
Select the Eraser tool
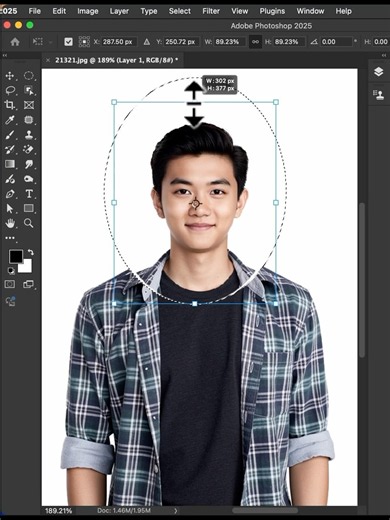coord(29,149)
